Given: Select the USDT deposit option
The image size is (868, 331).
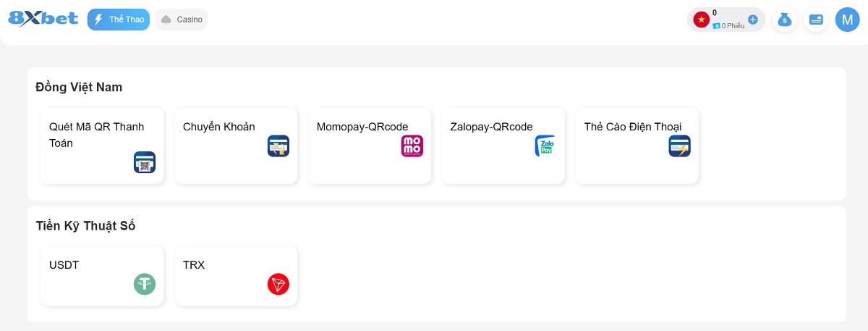Looking at the screenshot, I should coord(103,276).
